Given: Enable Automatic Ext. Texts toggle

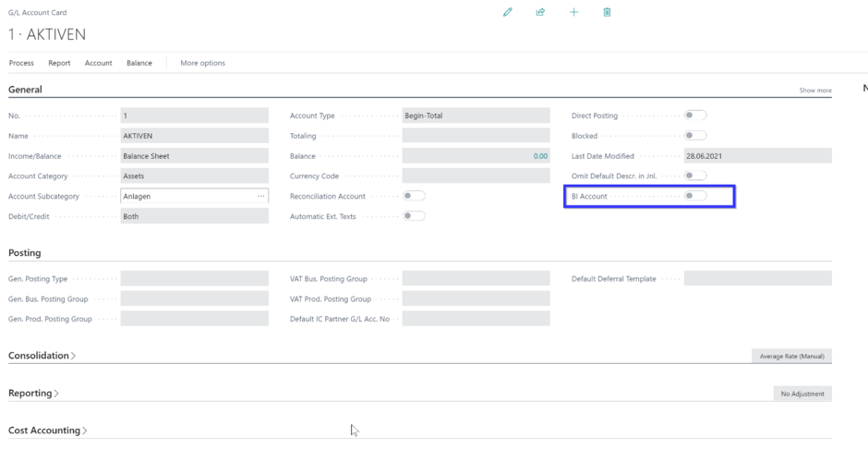Looking at the screenshot, I should 414,216.
